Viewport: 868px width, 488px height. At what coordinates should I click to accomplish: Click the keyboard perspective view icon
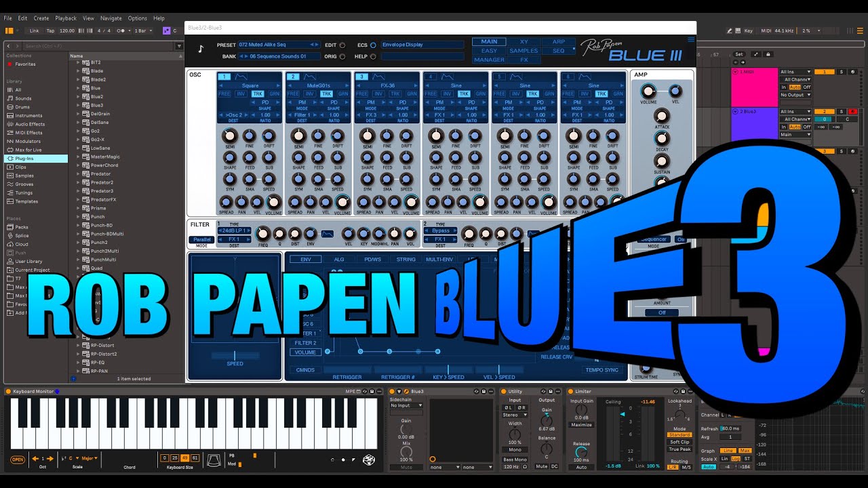pyautogui.click(x=214, y=459)
